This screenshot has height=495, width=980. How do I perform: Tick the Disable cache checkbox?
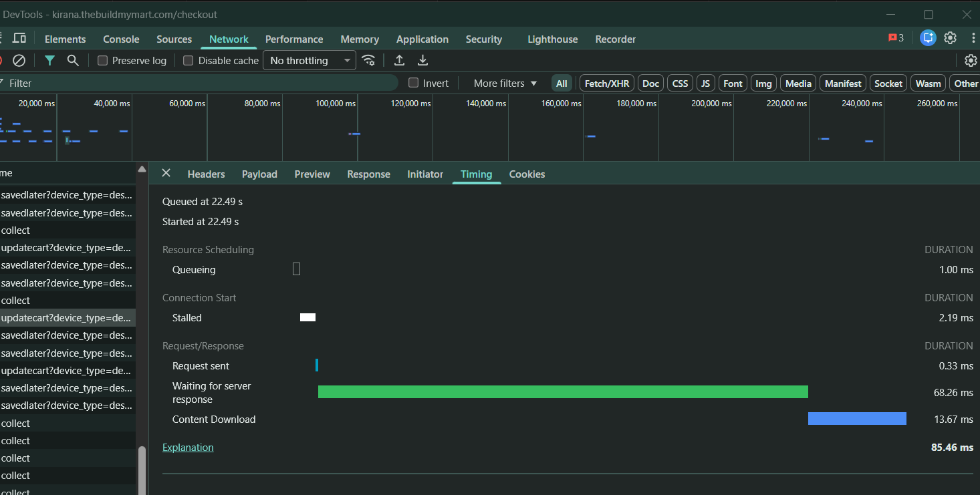pos(189,60)
